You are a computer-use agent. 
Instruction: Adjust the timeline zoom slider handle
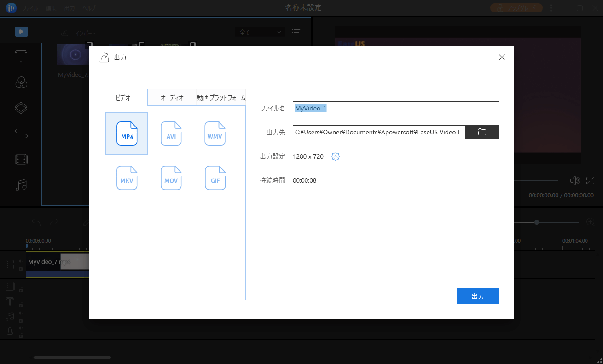(537, 222)
